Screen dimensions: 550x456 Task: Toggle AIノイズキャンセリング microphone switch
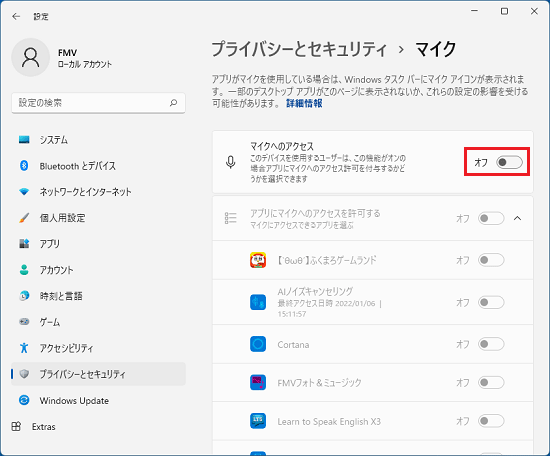point(491,302)
